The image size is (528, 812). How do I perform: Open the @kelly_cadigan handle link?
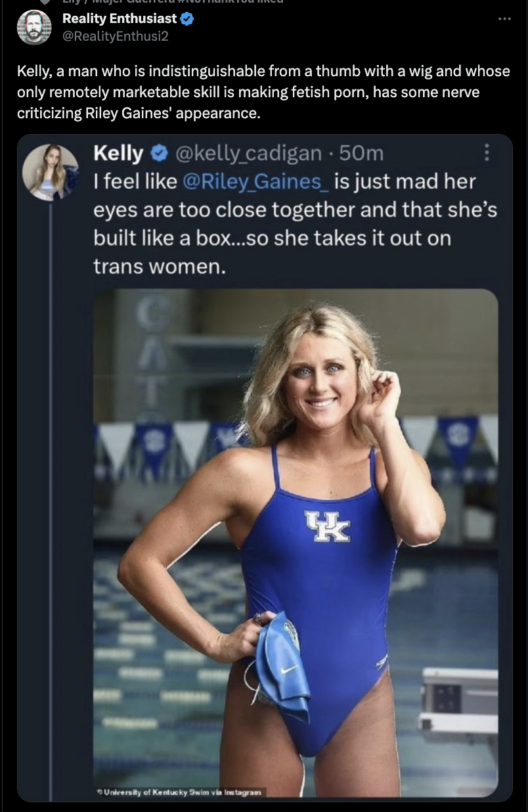tap(247, 154)
